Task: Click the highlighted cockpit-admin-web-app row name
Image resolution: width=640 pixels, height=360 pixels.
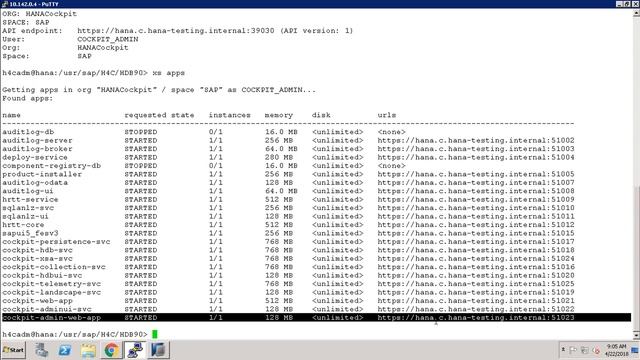Action: 51,317
